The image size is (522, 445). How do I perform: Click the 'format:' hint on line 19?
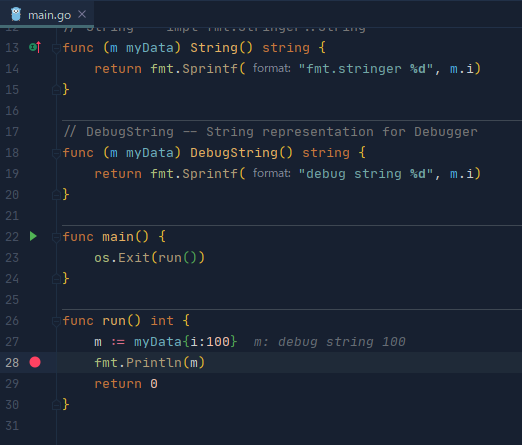point(272,174)
